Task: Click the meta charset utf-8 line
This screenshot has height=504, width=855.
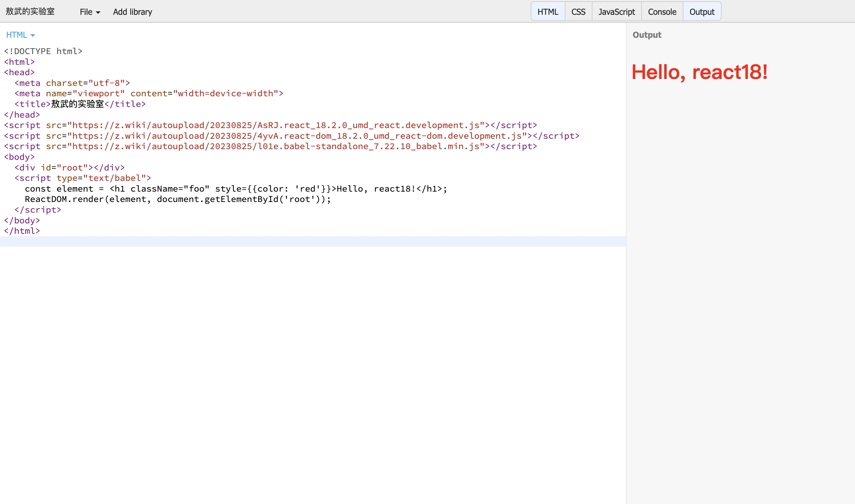Action: coord(72,83)
